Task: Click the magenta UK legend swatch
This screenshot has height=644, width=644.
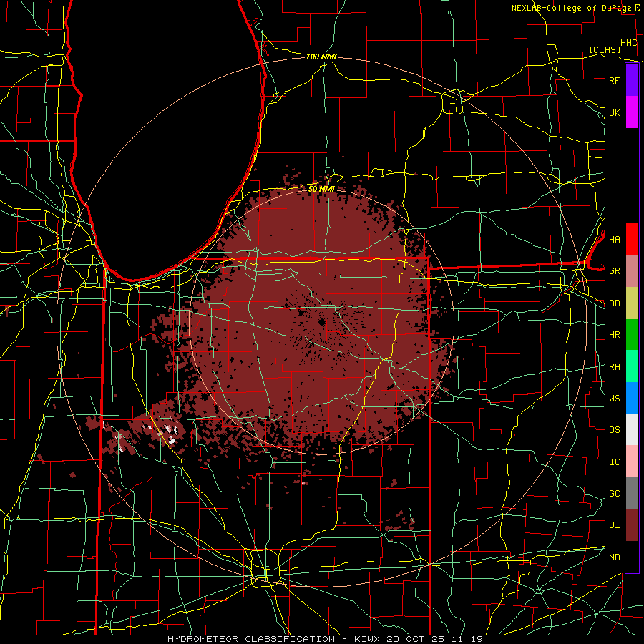Action: click(x=632, y=112)
